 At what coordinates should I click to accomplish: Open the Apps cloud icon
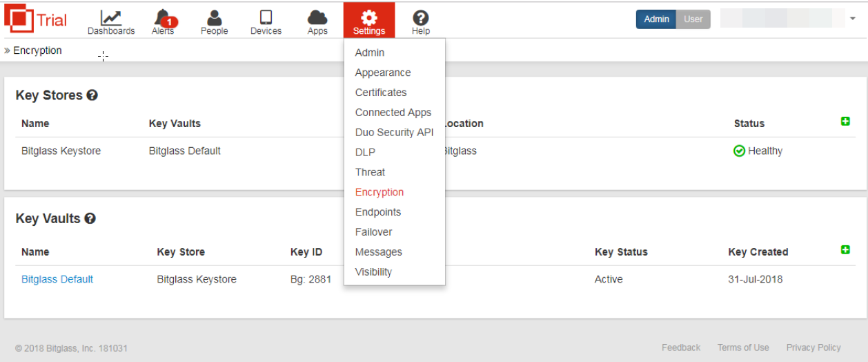point(317,19)
